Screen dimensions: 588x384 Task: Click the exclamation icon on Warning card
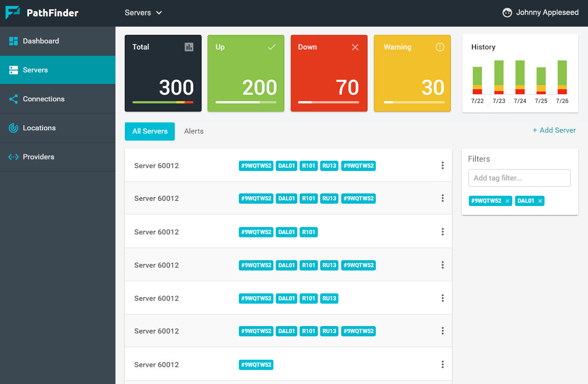click(x=440, y=47)
